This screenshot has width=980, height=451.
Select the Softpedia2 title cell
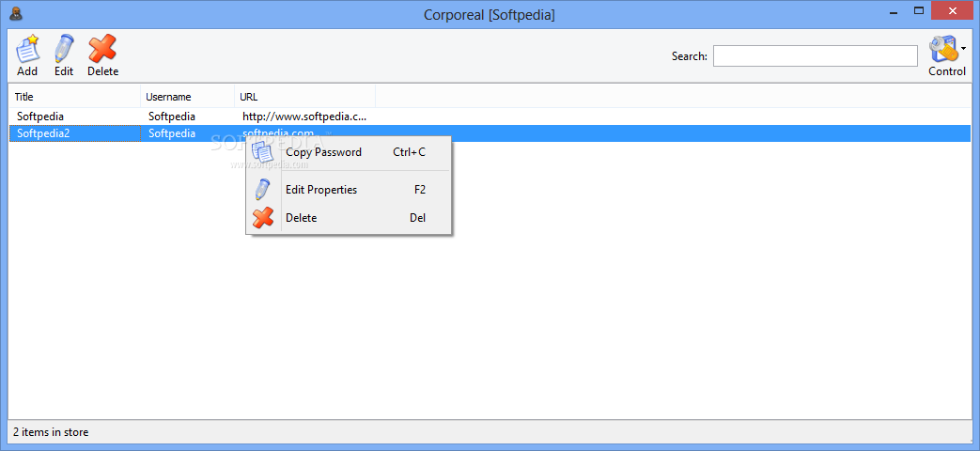coord(75,133)
